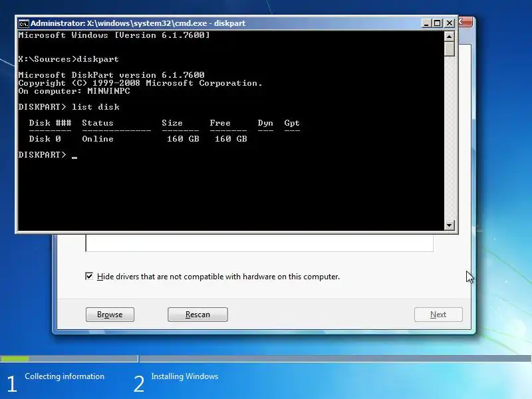This screenshot has height=399, width=532.
Task: Toggle Hide drivers not compatible checkbox
Action: click(x=89, y=276)
